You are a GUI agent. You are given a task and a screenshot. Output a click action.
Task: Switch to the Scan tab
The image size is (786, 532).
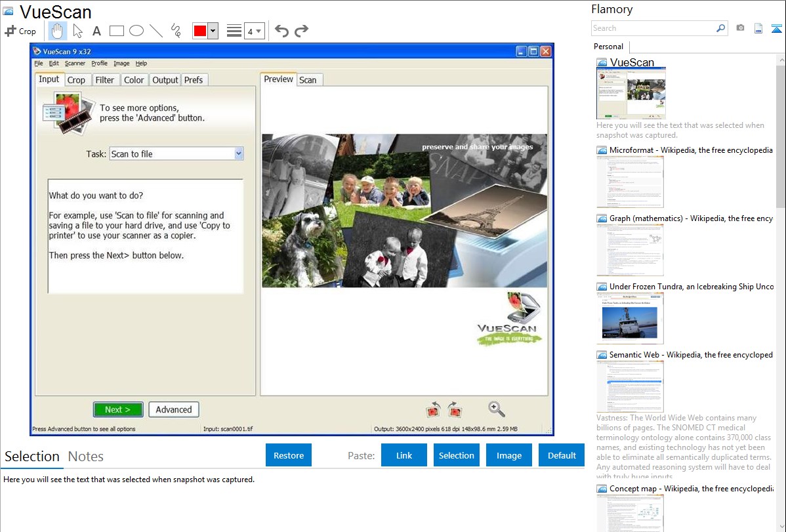click(x=308, y=80)
